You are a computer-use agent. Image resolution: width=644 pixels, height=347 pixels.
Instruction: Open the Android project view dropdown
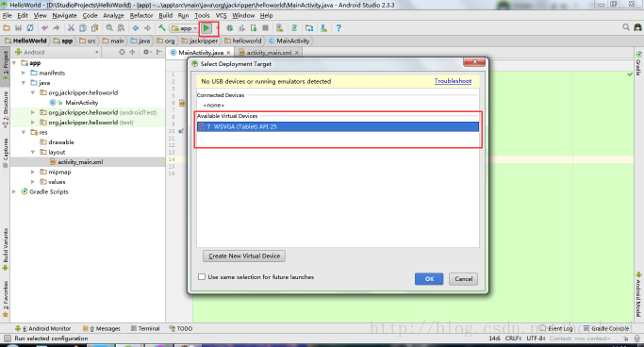tap(57, 52)
